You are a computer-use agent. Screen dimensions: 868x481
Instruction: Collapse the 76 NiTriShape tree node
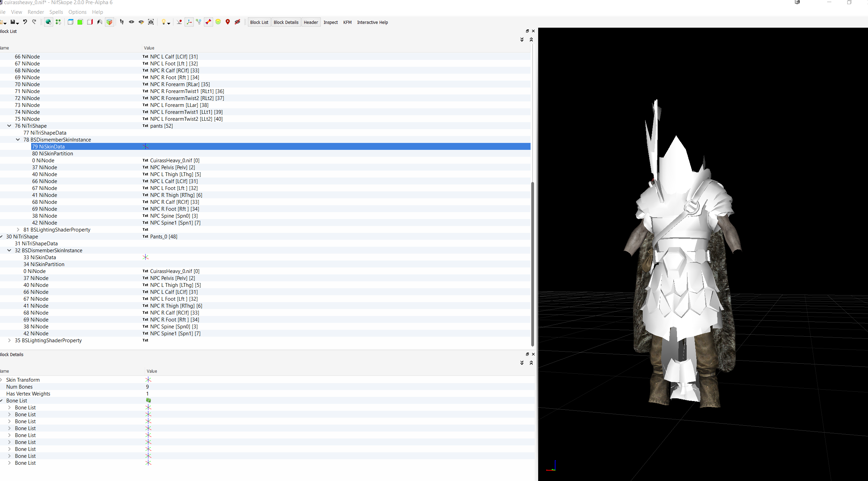9,126
